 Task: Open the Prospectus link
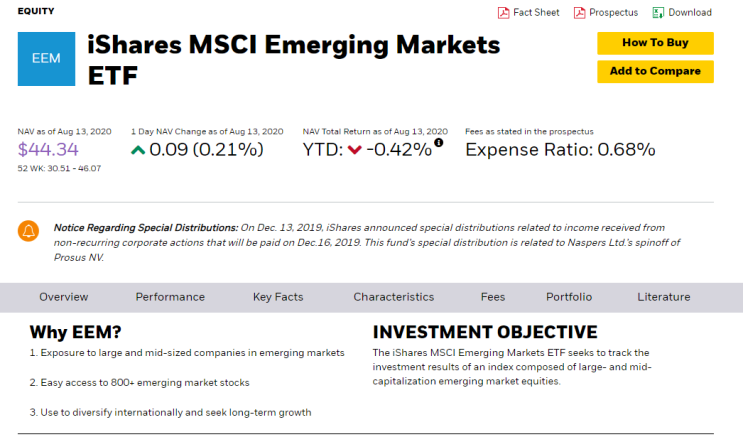pyautogui.click(x=613, y=13)
